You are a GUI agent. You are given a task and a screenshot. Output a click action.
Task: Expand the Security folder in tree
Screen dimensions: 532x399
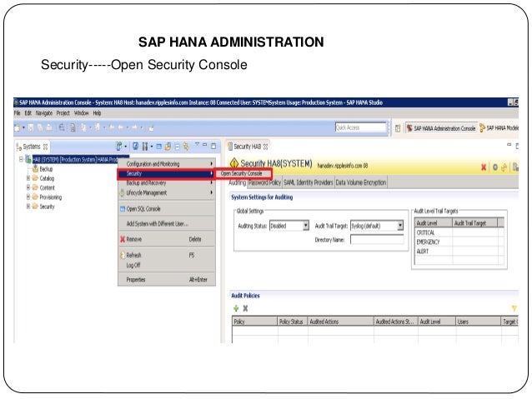[x=28, y=206]
